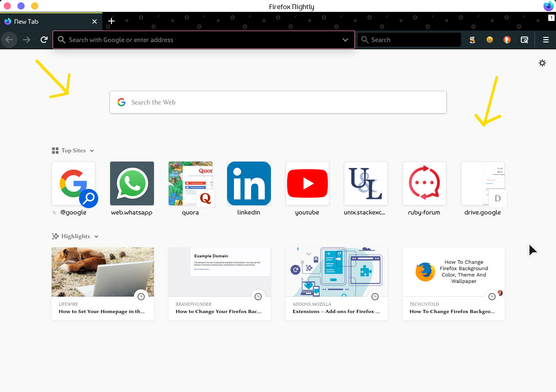This screenshot has height=392, width=556.
Task: Click the page editor extension icon
Action: (x=524, y=40)
